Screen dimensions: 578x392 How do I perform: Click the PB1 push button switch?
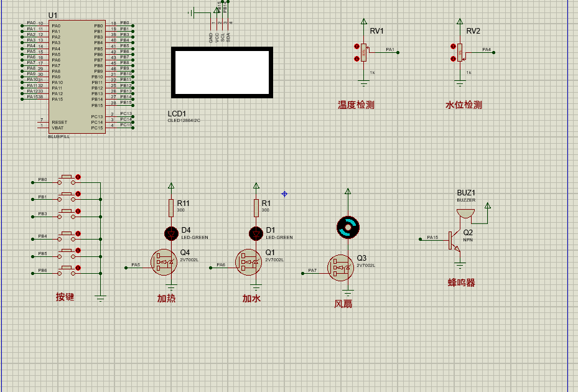point(67,197)
